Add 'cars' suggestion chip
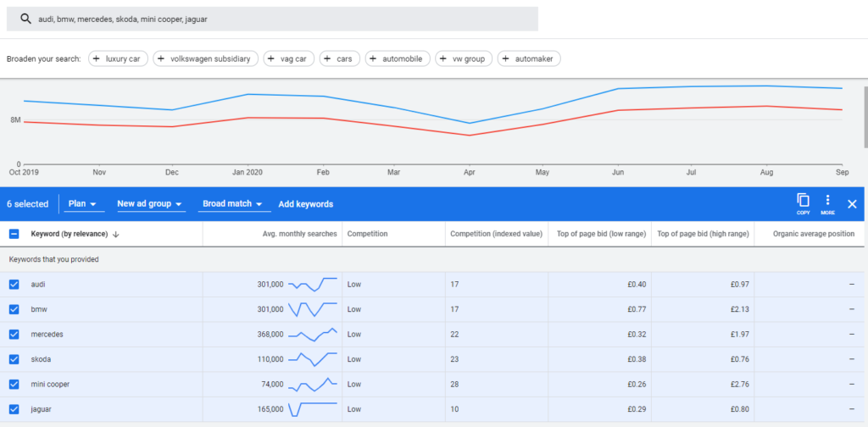Viewport: 868px width, 427px height. click(x=340, y=58)
